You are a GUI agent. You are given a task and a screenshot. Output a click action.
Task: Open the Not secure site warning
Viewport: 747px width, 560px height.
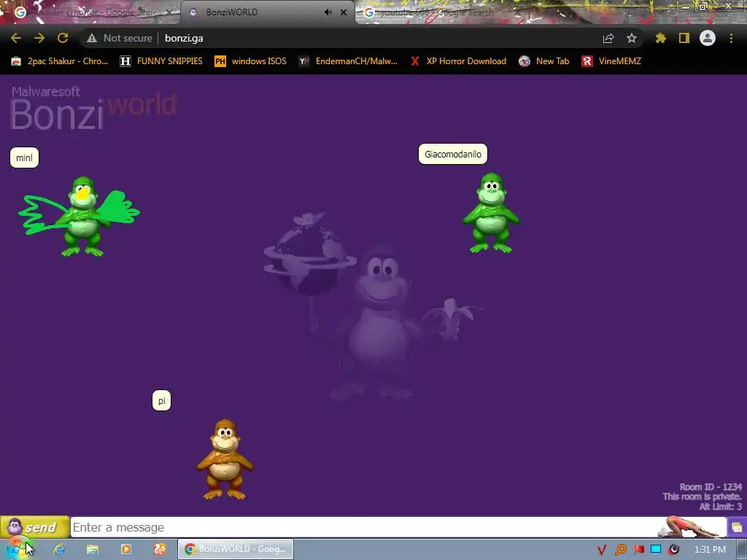[120, 38]
